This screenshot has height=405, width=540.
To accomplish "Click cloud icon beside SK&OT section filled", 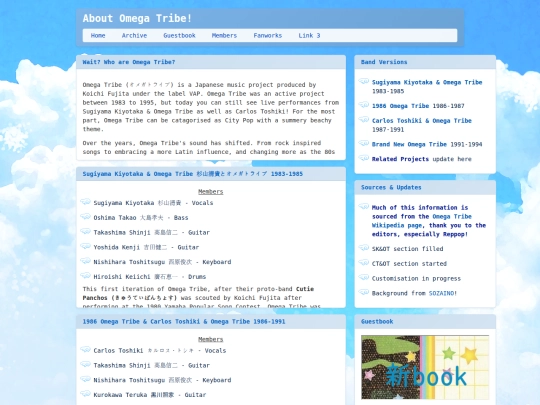I will [x=364, y=248].
